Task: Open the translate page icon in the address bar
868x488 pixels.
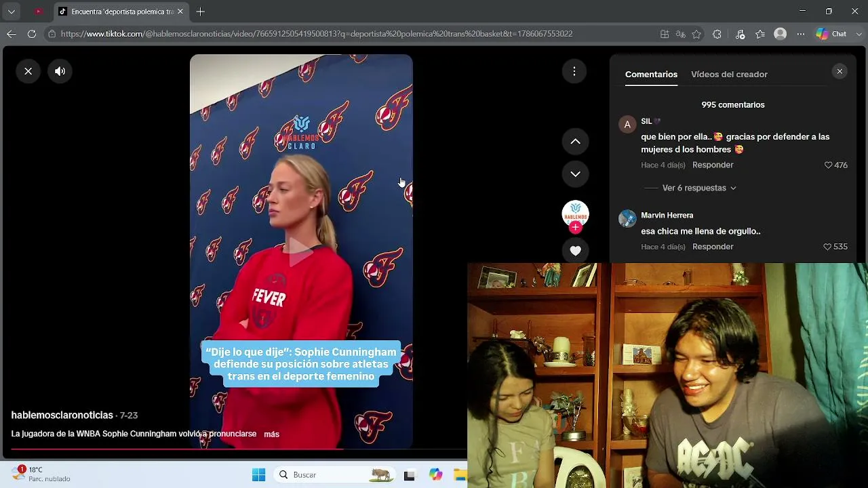Action: click(x=681, y=34)
